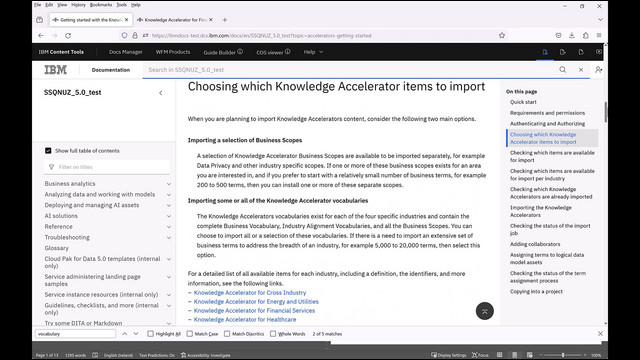Screen dimensions: 640x360
Task: Jump to Quick start section
Action: pyautogui.click(x=523, y=102)
